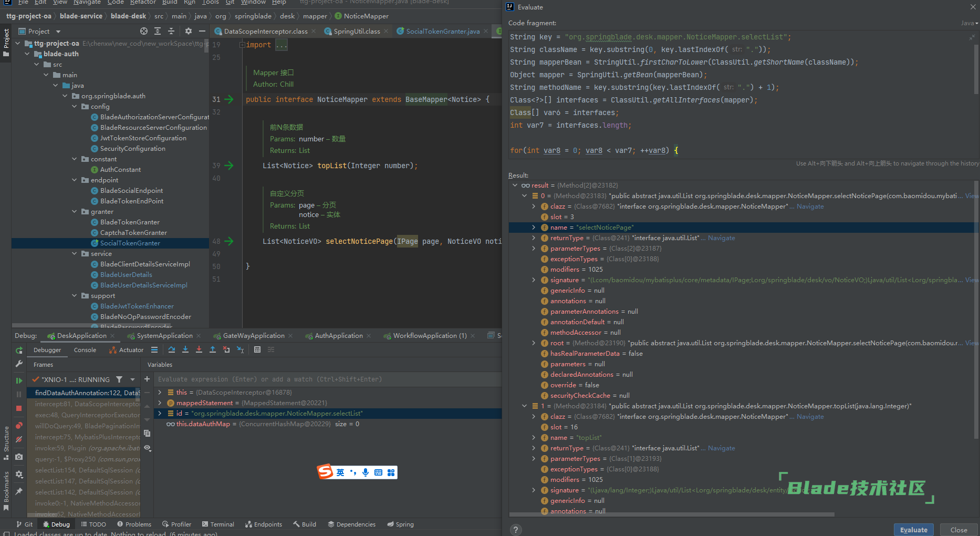Pin debug tab with pin icon
The image size is (980, 536).
19,491
